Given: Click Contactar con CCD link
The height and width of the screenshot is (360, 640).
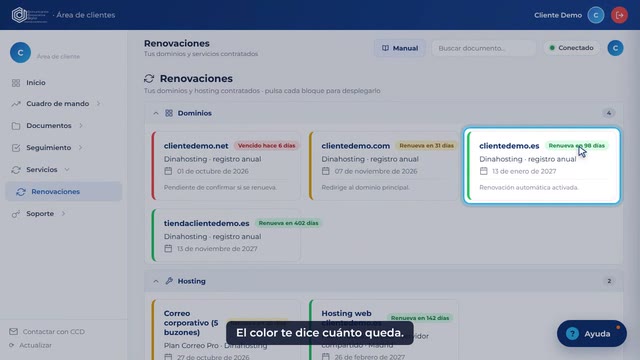Looking at the screenshot, I should point(54,331).
